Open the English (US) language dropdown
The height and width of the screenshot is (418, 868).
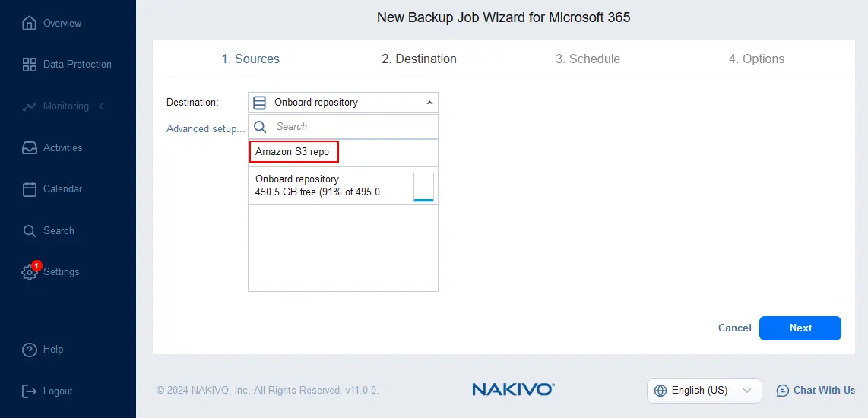704,391
